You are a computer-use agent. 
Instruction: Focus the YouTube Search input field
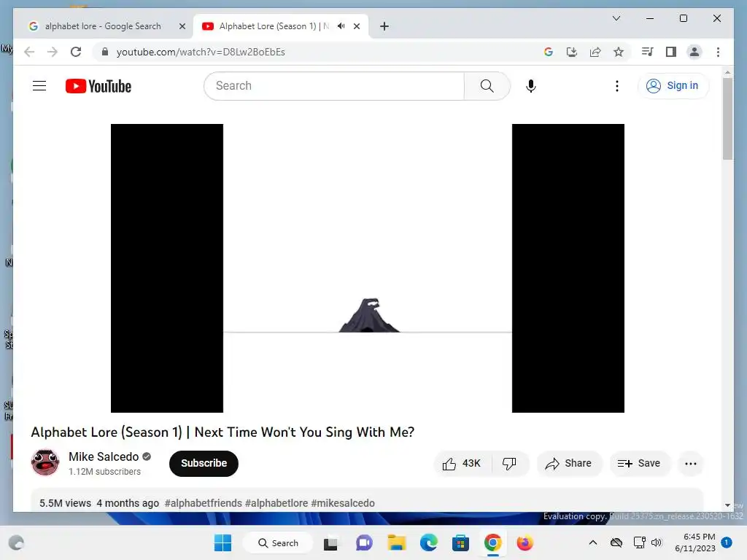coord(334,86)
